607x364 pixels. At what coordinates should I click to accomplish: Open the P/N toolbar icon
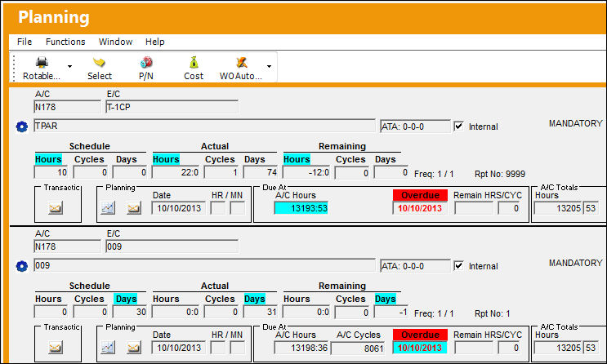[146, 62]
